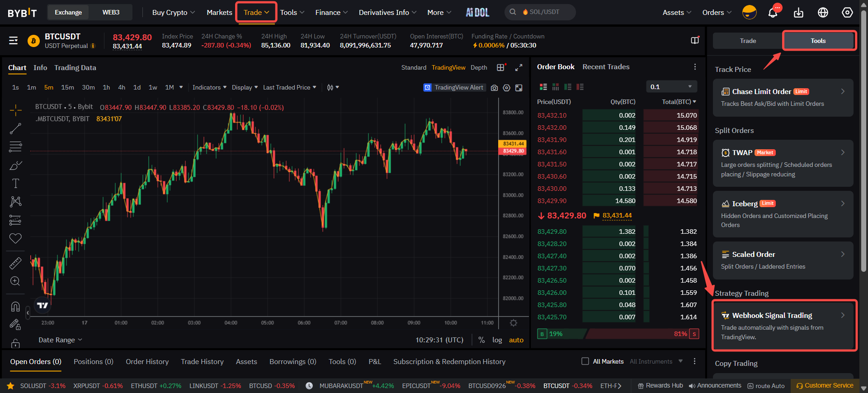Screen dimensions: 868x393
Task: Expand the Date Range selector
Action: [x=60, y=340]
